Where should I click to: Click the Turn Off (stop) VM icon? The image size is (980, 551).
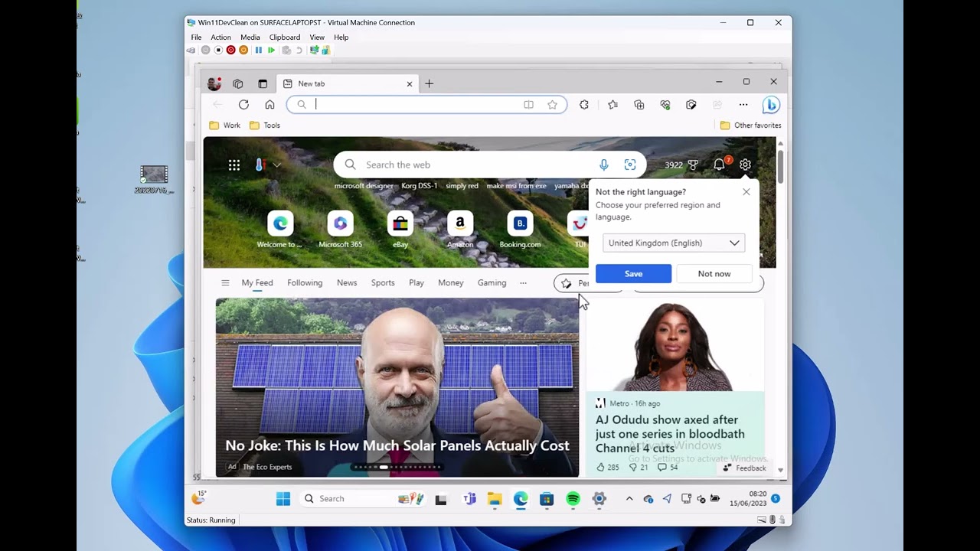coord(218,50)
